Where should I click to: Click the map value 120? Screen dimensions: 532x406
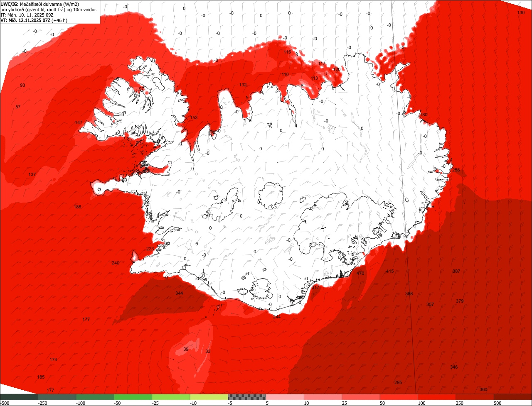[337, 70]
